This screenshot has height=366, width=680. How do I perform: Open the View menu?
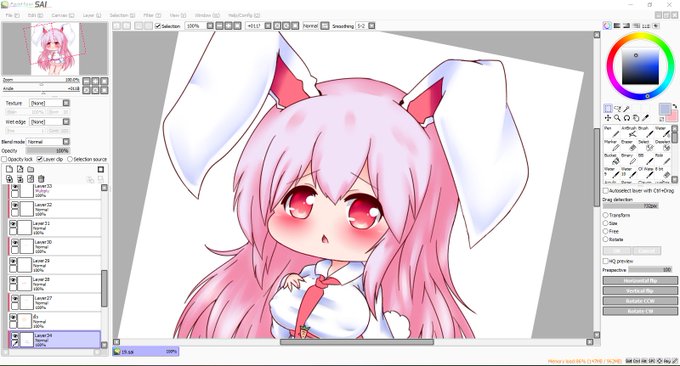(x=177, y=15)
